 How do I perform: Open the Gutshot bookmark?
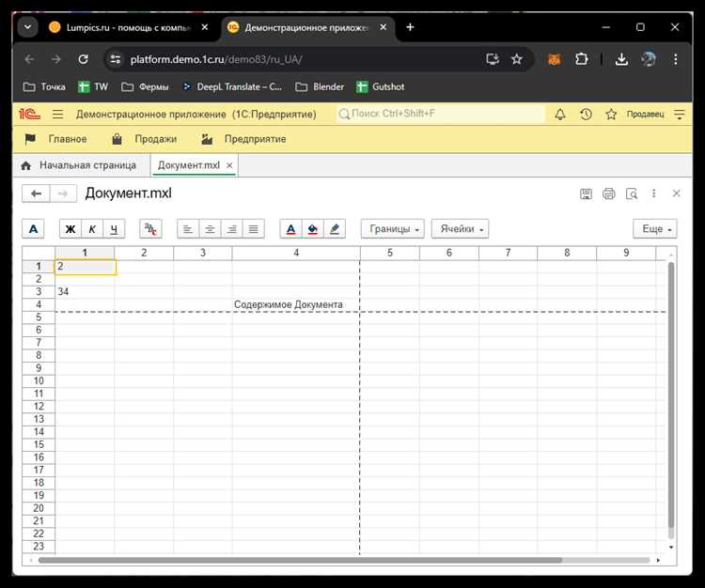(x=381, y=86)
